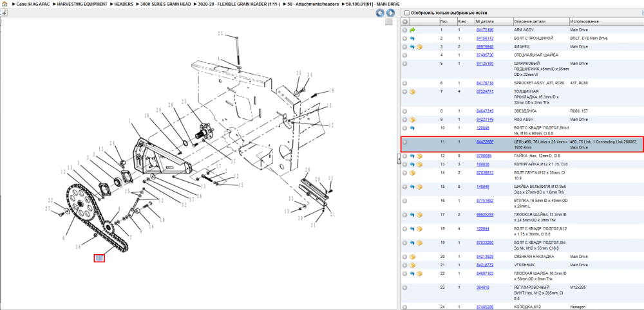Collapse the parts panel using splitter arrow
Image resolution: width=644 pixels, height=310 pixels.
tap(399, 159)
